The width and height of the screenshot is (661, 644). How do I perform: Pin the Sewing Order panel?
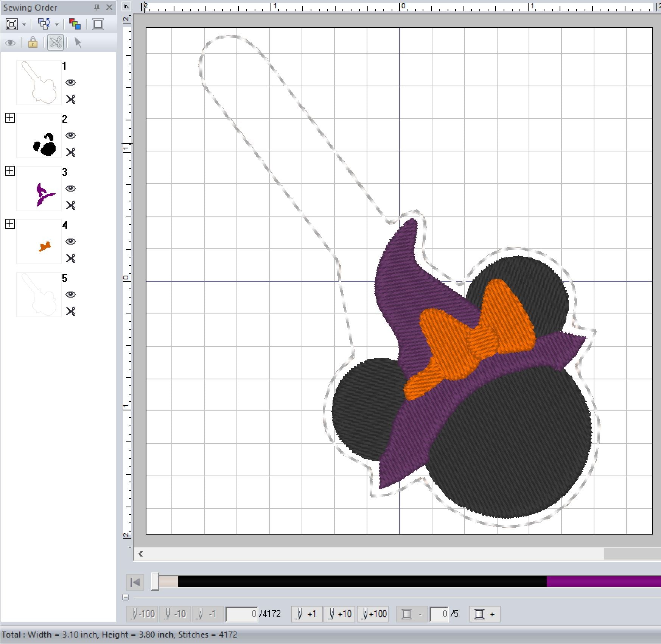tap(97, 7)
